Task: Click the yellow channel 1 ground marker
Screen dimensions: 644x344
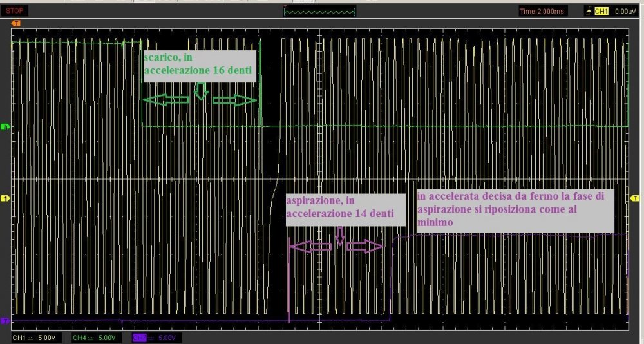Action: click(6, 198)
